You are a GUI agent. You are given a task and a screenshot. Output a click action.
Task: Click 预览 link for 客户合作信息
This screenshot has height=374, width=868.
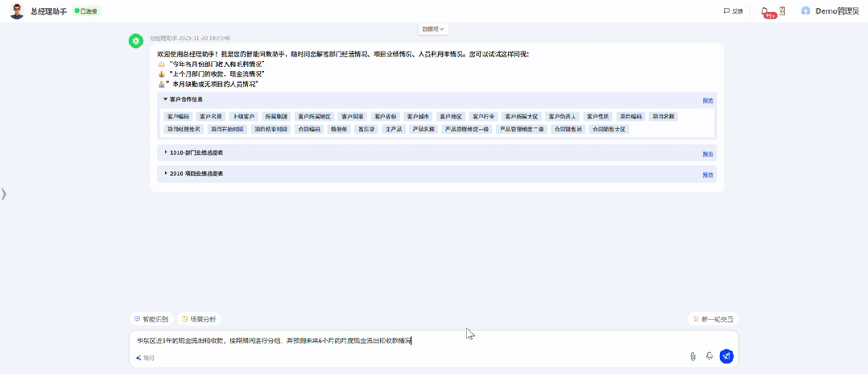pyautogui.click(x=708, y=101)
